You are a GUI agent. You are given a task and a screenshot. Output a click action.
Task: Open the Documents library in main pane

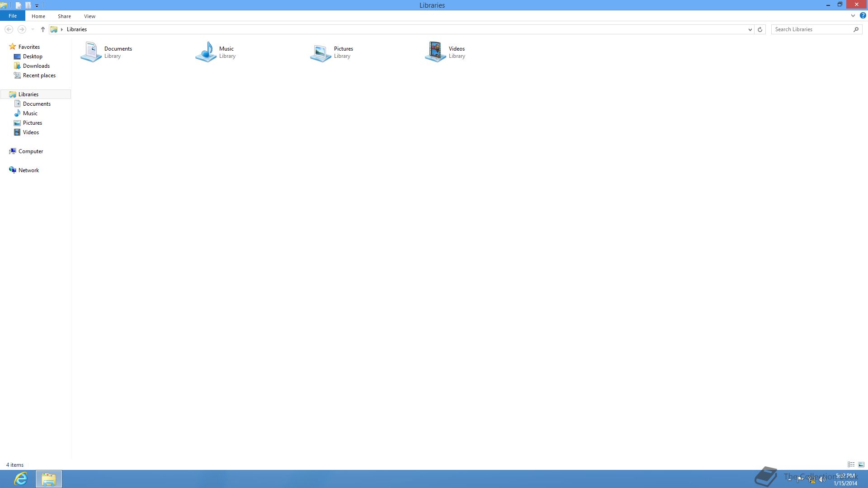click(x=107, y=52)
